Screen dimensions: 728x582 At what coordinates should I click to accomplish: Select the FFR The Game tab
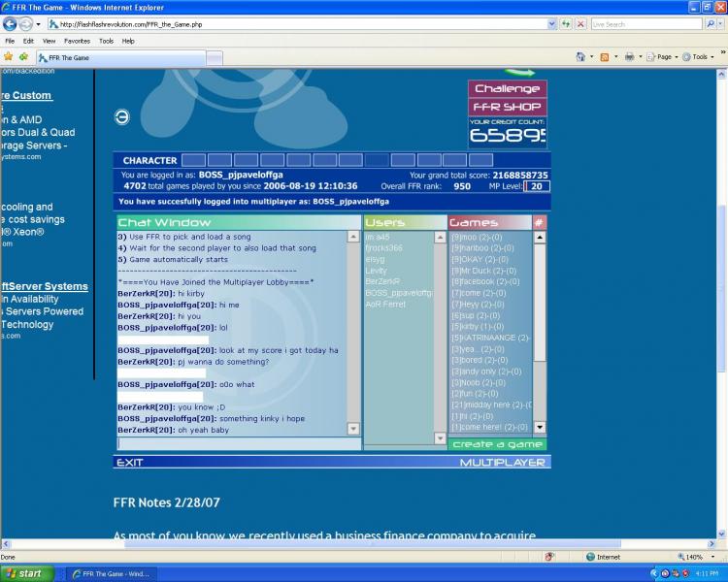coord(120,58)
